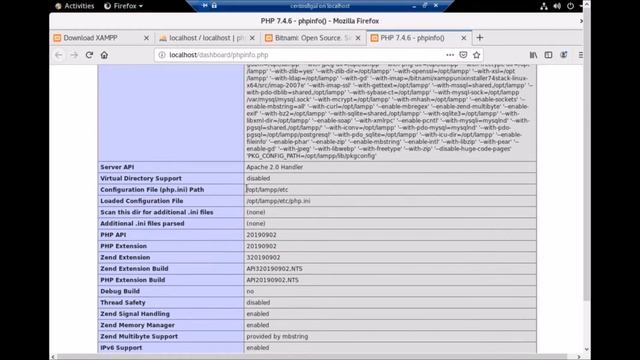Click the PHP API label
The image size is (640, 360).
point(113,235)
